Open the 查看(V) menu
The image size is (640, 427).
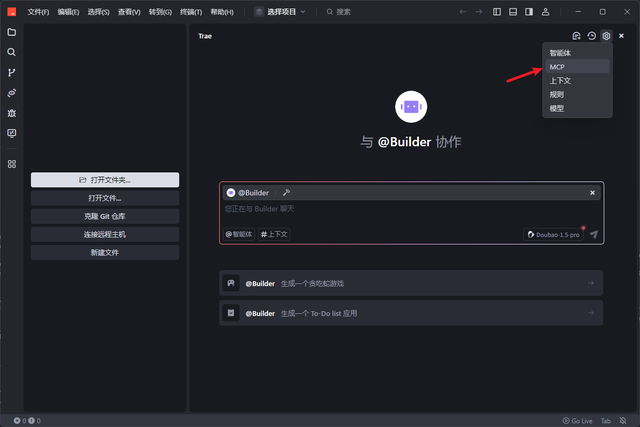(x=129, y=12)
